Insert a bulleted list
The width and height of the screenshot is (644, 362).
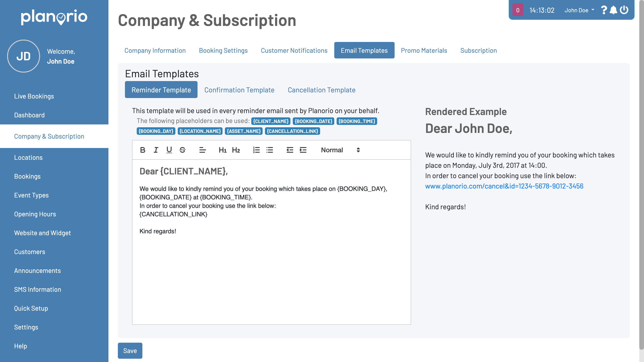[269, 150]
